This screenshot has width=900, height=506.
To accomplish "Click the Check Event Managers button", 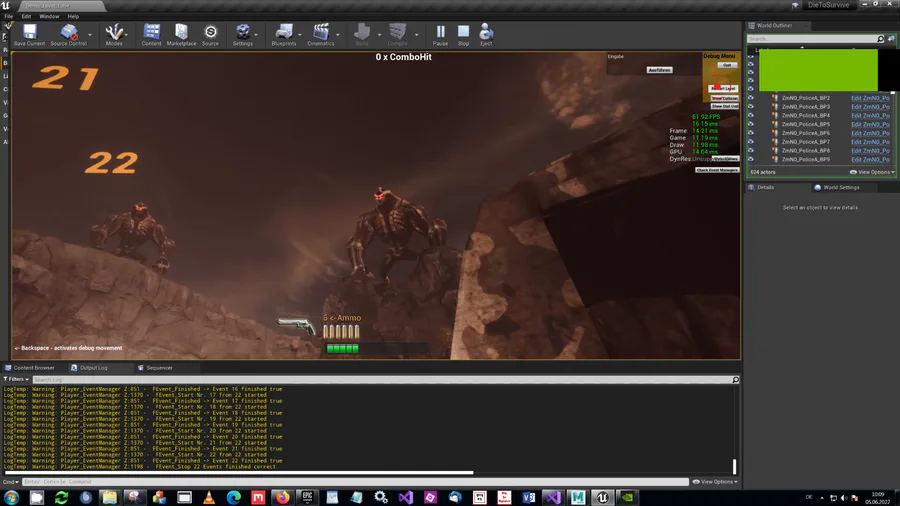I will click(x=717, y=170).
